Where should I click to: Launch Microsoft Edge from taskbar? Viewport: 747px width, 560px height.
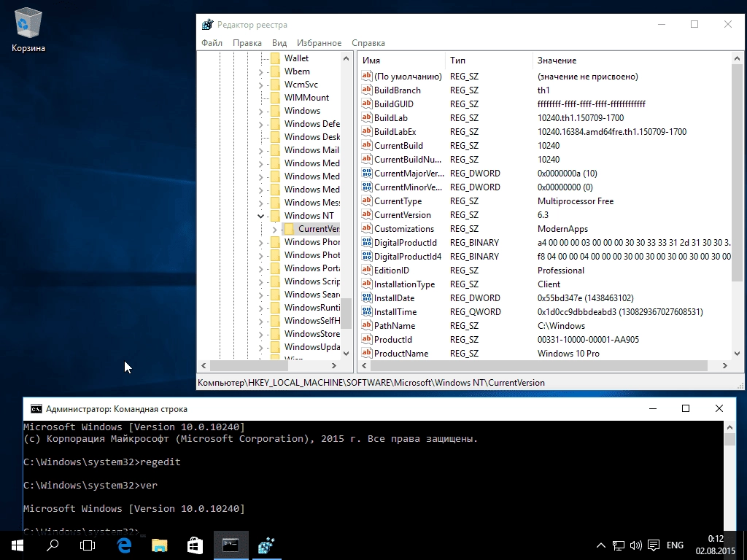pos(124,545)
